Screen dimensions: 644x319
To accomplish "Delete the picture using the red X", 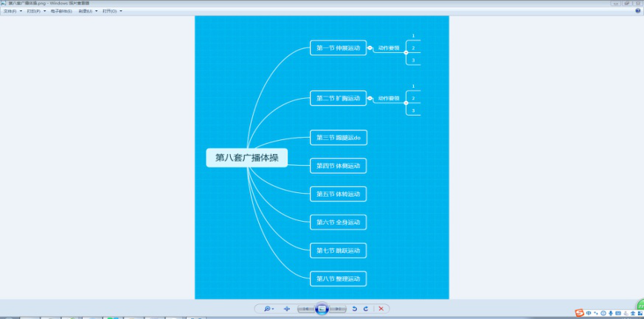I will pyautogui.click(x=381, y=309).
